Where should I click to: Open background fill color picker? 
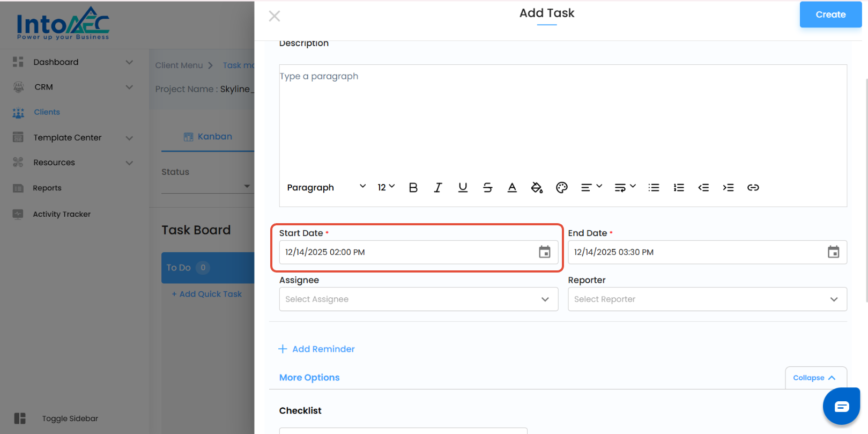537,188
